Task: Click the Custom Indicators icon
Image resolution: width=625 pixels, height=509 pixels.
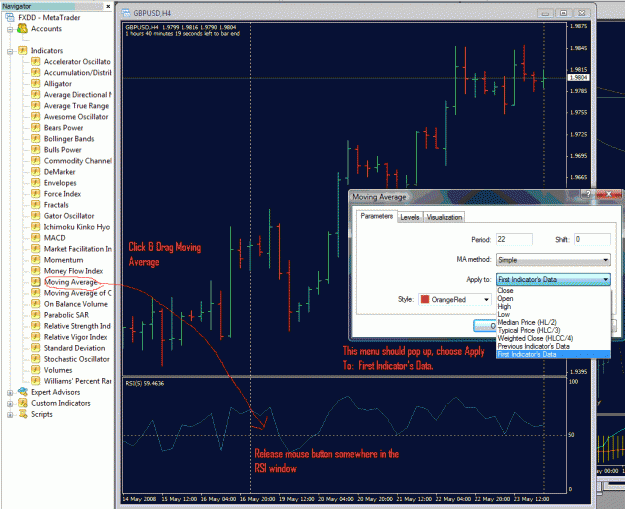Action: point(23,403)
